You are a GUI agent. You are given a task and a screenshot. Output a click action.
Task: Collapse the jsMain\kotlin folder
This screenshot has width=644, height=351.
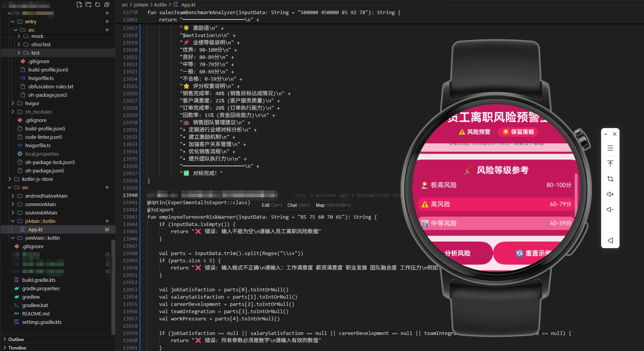pos(13,221)
